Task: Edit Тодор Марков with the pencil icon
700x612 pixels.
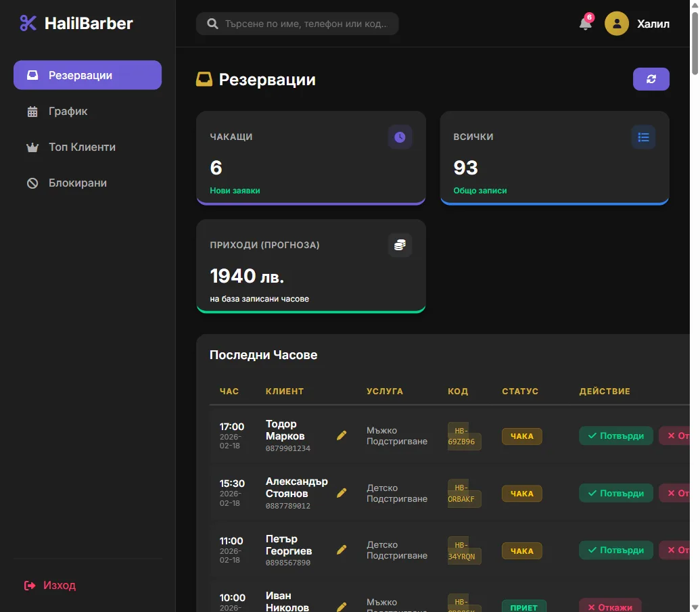Action: 342,435
